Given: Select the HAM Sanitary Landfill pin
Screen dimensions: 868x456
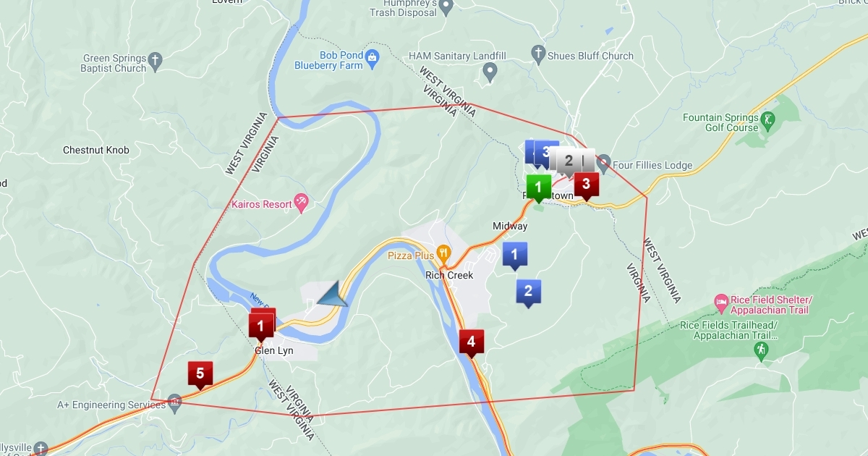Looking at the screenshot, I should (490, 71).
